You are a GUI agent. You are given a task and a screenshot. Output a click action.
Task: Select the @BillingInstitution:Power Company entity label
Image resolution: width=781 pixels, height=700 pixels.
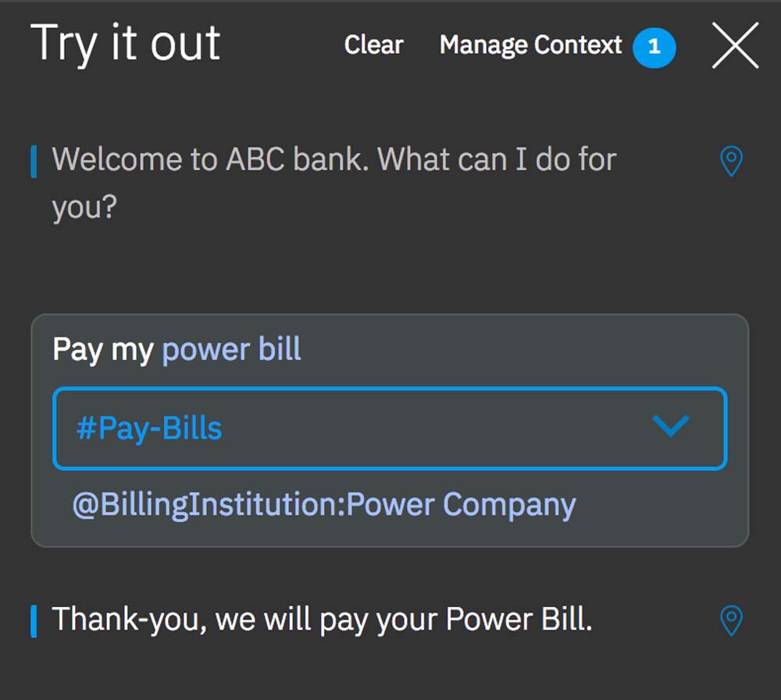point(323,505)
